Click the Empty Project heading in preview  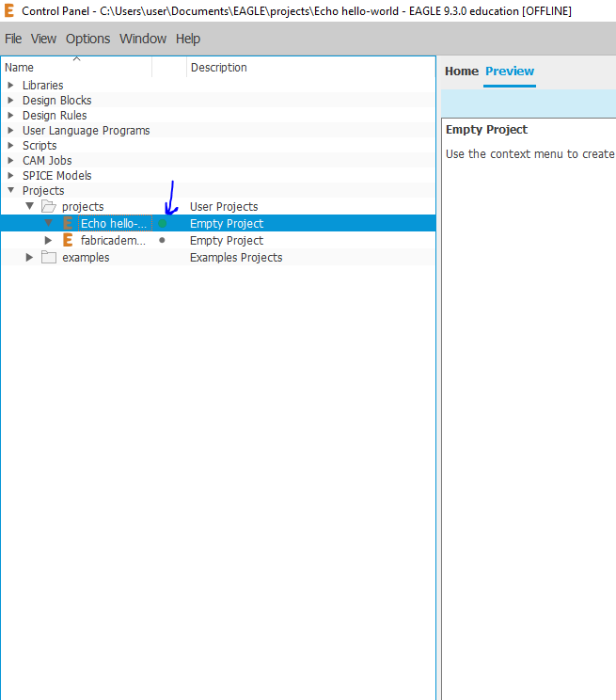tap(486, 130)
